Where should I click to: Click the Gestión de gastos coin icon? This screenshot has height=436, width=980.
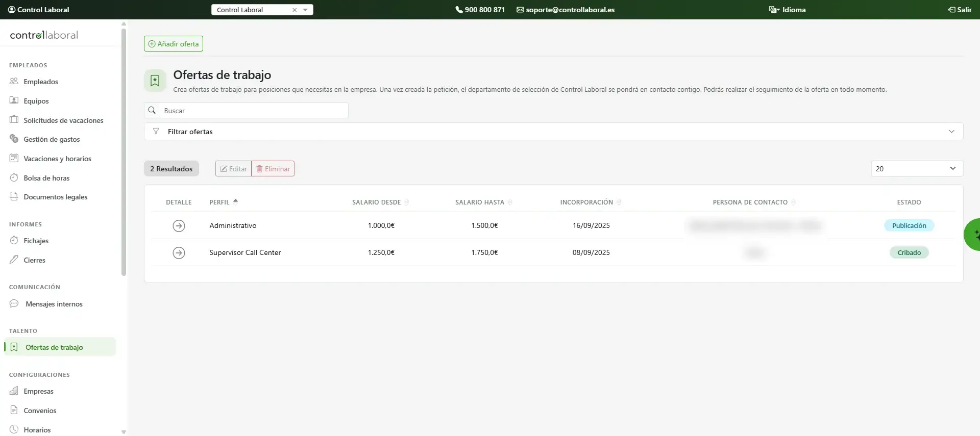(14, 139)
